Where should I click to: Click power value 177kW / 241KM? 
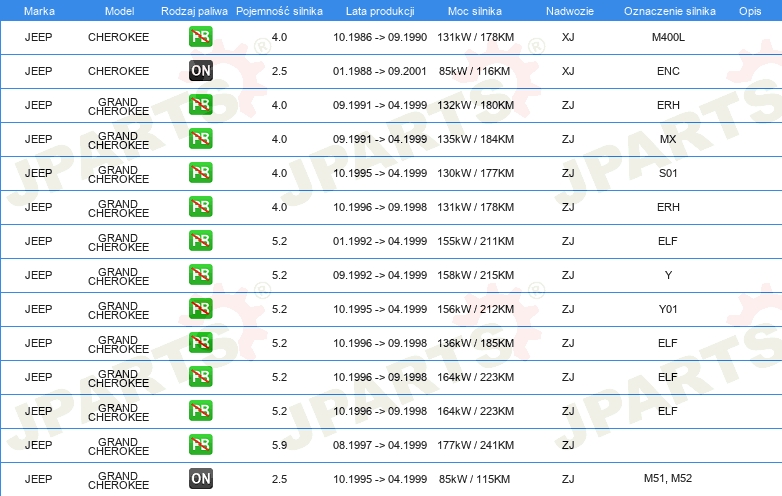[475, 445]
